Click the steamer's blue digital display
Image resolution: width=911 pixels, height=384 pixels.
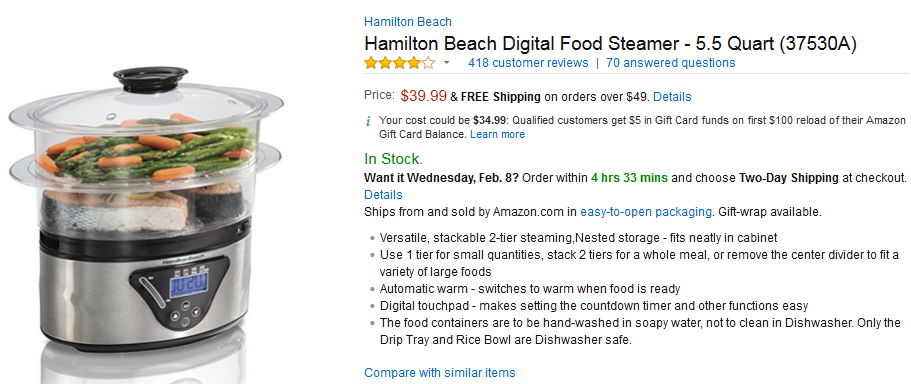[x=188, y=286]
